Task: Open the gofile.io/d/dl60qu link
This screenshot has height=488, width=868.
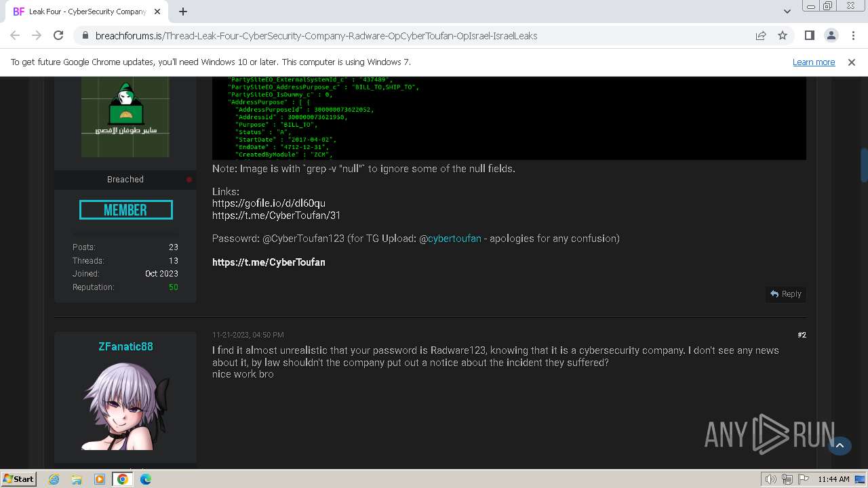Action: click(269, 203)
